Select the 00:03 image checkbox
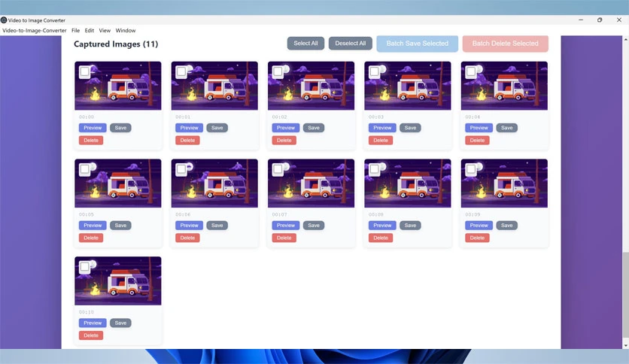629x364 pixels. (374, 71)
